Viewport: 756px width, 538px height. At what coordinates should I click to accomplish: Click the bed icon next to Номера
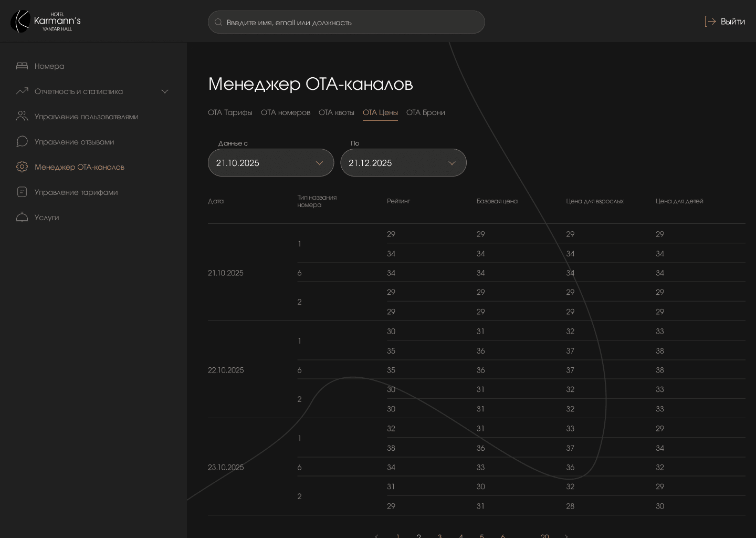[x=22, y=66]
